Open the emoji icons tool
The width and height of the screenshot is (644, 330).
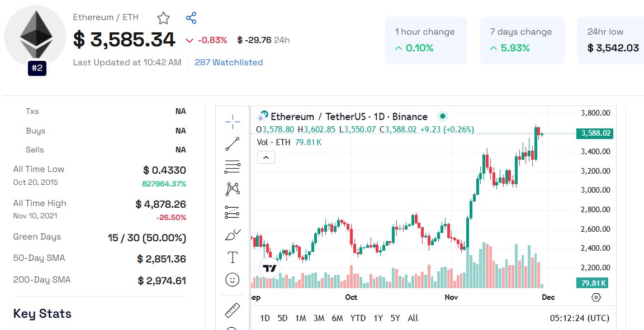pyautogui.click(x=233, y=280)
